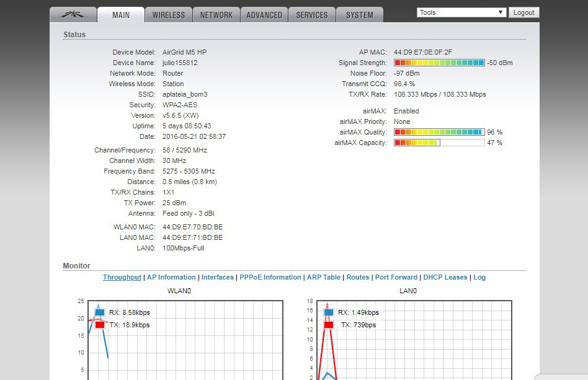The image size is (588, 380).
Task: Switch to the SYSTEM tab
Action: 360,15
